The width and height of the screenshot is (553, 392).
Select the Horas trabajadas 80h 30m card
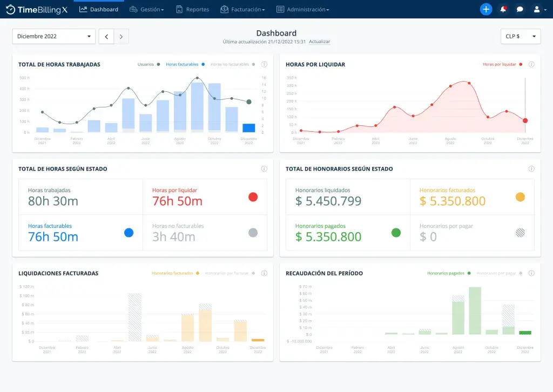click(81, 197)
